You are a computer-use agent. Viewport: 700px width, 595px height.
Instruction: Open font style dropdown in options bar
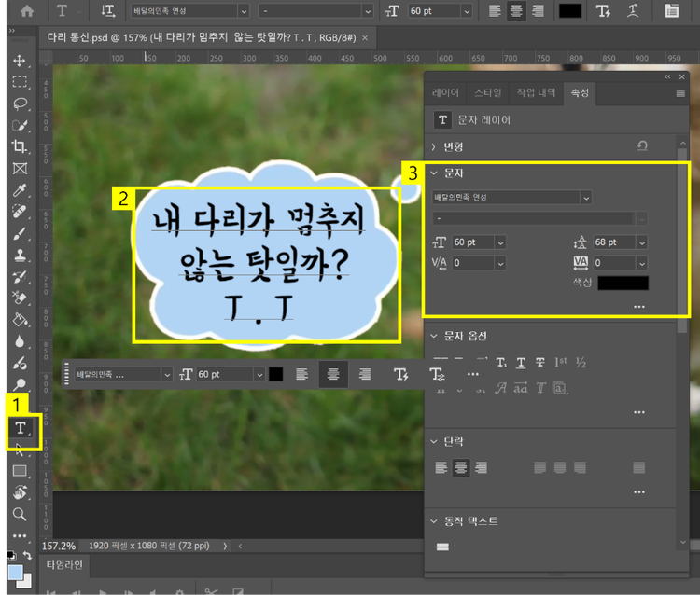pos(368,11)
